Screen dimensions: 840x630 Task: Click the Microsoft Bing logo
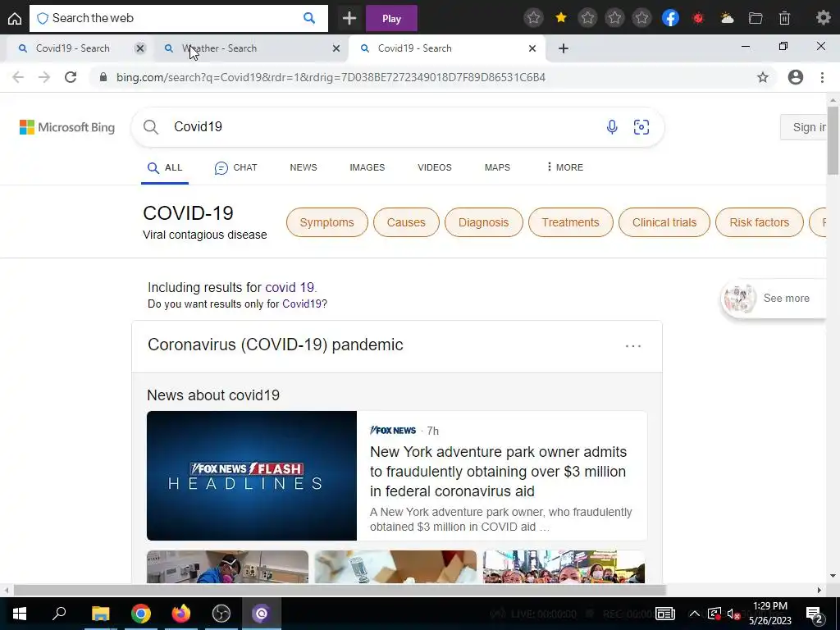67,127
